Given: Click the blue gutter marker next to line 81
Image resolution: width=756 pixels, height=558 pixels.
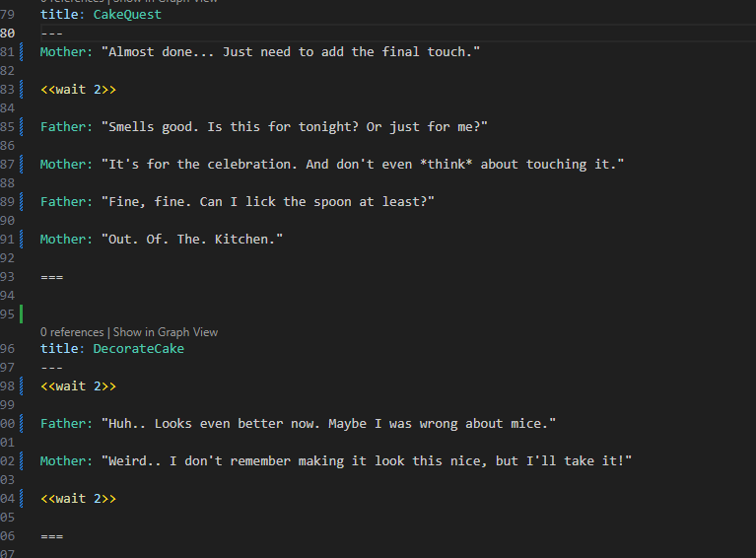Looking at the screenshot, I should coord(22,51).
